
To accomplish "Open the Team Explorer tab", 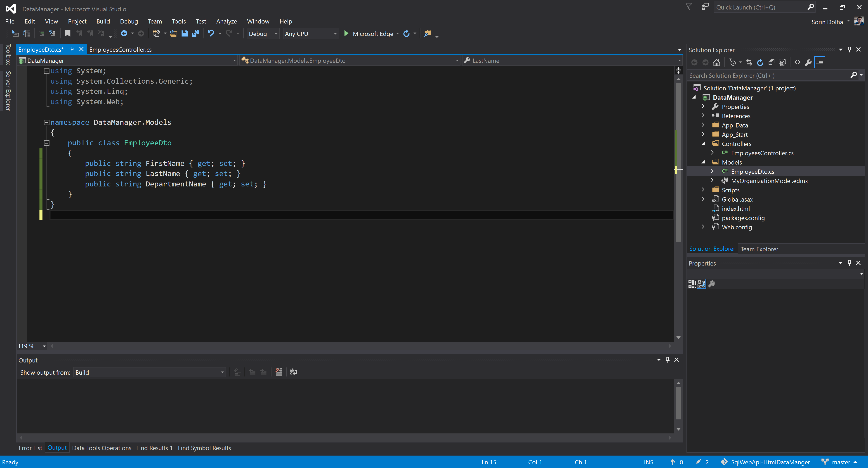I will point(759,249).
